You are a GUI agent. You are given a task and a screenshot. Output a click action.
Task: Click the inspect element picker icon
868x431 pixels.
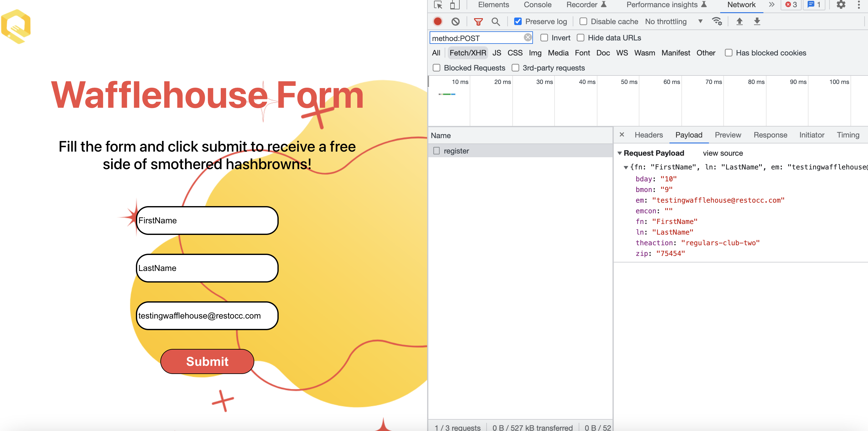point(438,5)
